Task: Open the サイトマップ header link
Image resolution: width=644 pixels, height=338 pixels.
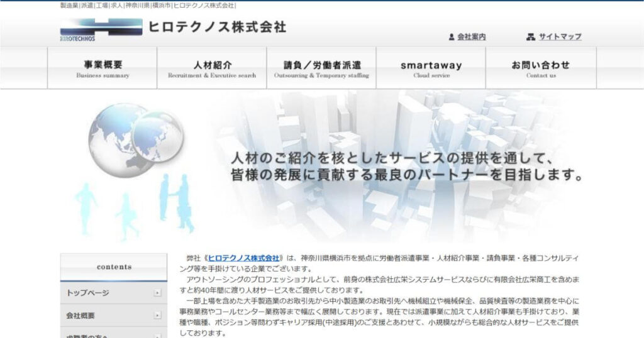Action: [560, 36]
